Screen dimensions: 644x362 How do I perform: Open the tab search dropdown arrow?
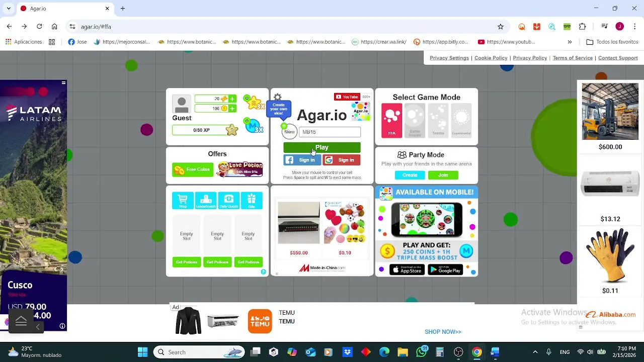pos(9,9)
